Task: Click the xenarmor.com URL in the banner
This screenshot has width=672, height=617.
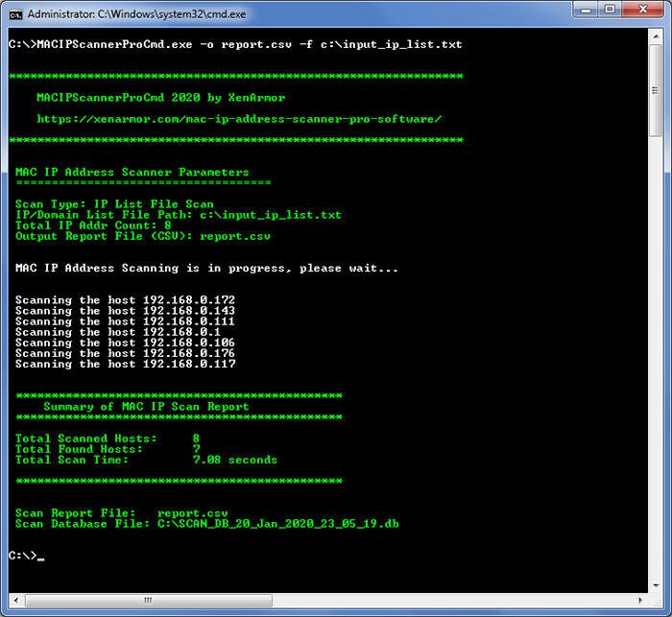Action: pos(239,119)
